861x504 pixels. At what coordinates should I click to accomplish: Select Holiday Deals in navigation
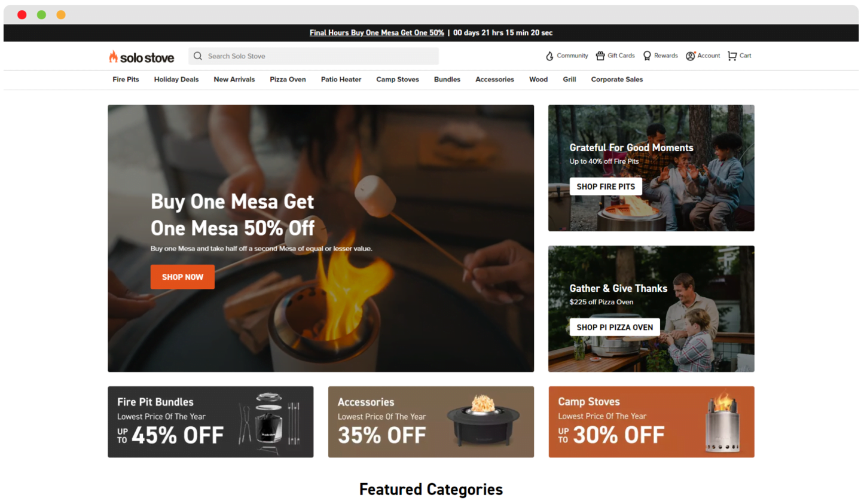[176, 80]
